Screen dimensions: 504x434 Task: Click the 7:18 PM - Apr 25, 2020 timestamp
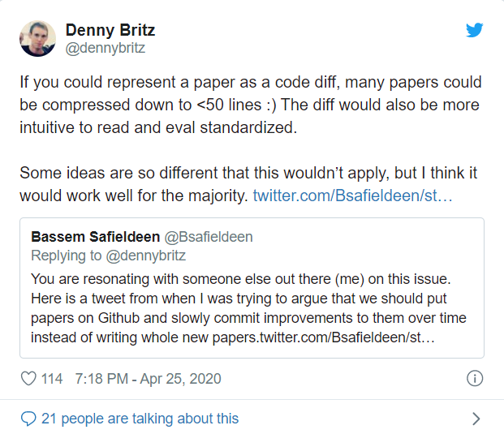tap(147, 379)
